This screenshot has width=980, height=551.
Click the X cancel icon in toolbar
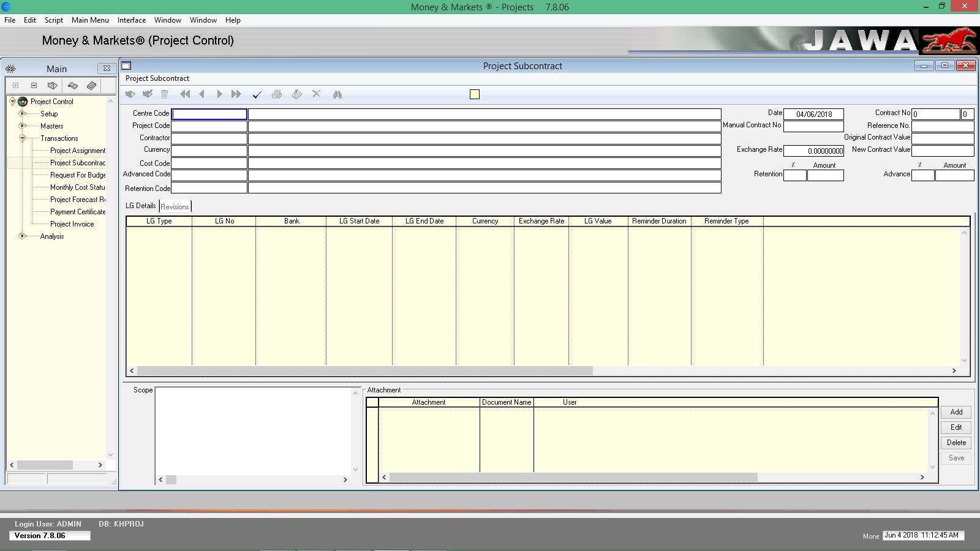[x=316, y=94]
